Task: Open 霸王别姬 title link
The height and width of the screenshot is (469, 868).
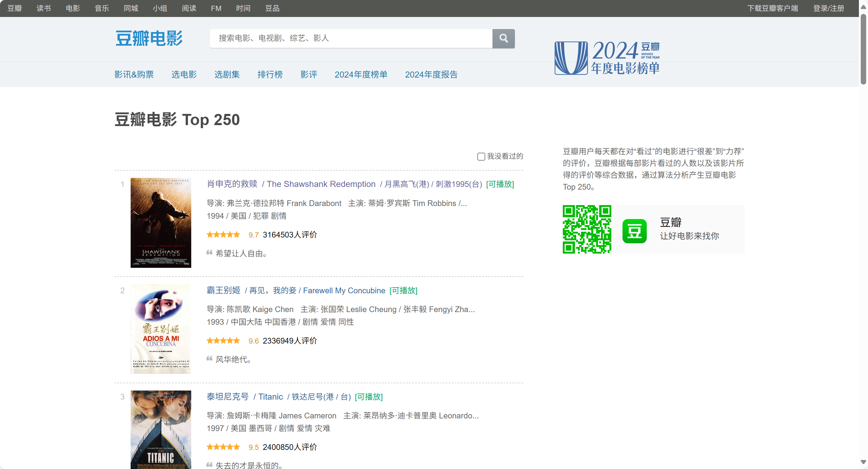Action: [223, 291]
